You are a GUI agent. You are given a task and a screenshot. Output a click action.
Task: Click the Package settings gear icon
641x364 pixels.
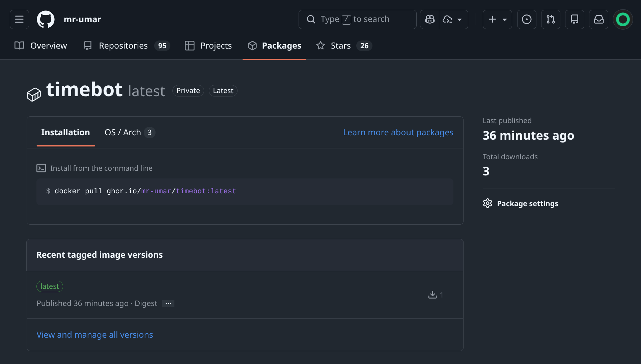point(487,203)
